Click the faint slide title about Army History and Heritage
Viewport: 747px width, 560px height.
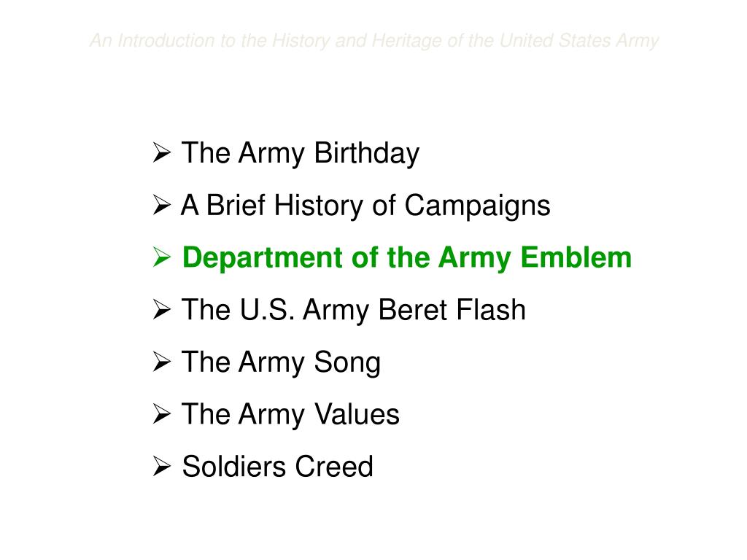(374, 41)
